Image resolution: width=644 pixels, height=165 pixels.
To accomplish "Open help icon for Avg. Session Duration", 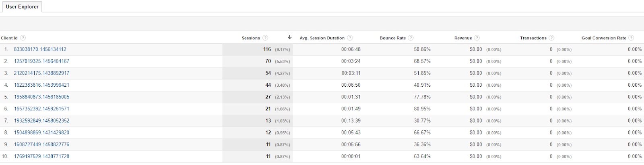I will [x=350, y=38].
